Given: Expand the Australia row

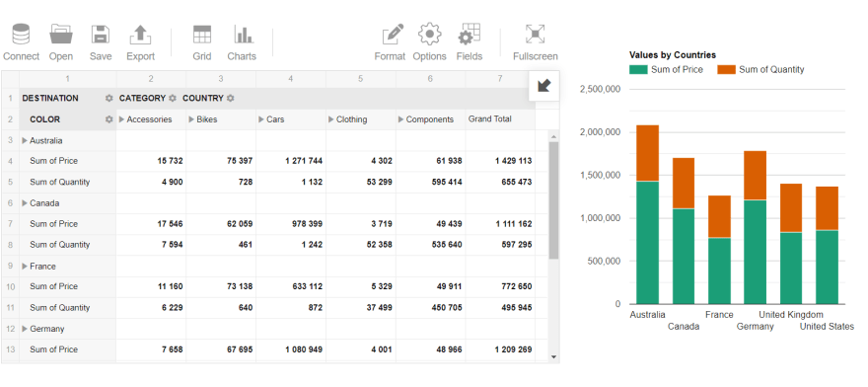Looking at the screenshot, I should 25,141.
